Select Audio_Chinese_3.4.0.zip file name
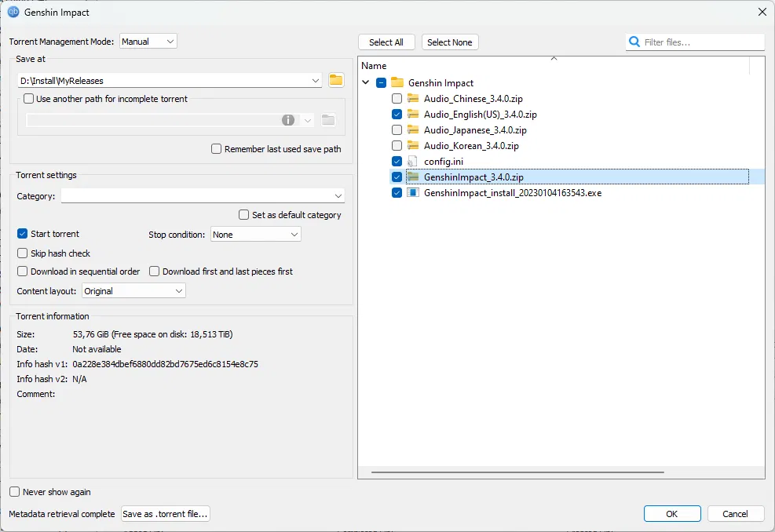 [x=473, y=98]
